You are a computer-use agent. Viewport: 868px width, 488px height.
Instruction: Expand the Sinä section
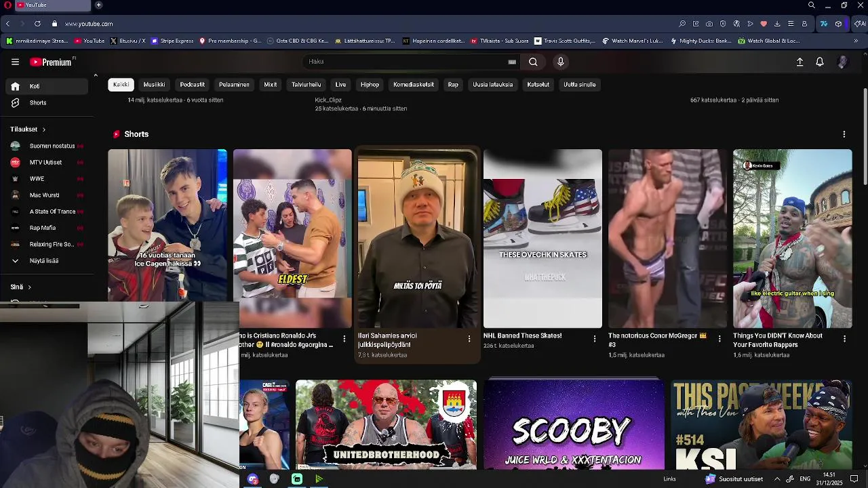(20, 287)
